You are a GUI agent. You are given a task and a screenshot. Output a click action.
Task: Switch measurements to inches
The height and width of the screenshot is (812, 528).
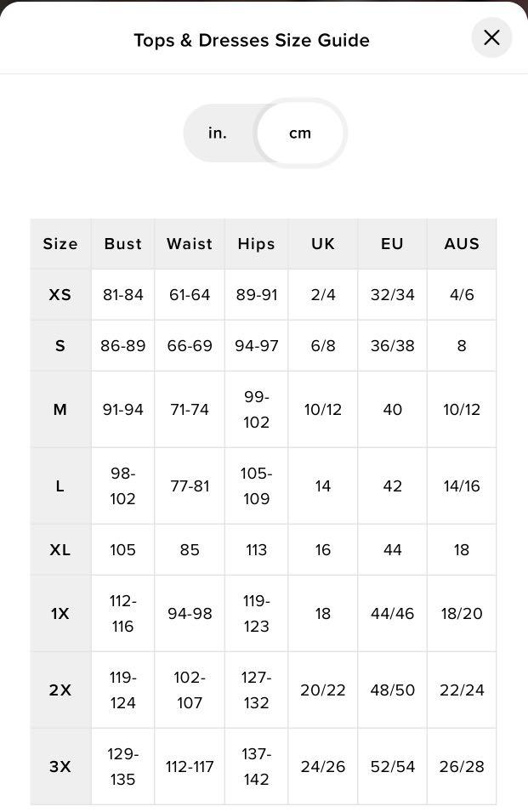pos(218,133)
